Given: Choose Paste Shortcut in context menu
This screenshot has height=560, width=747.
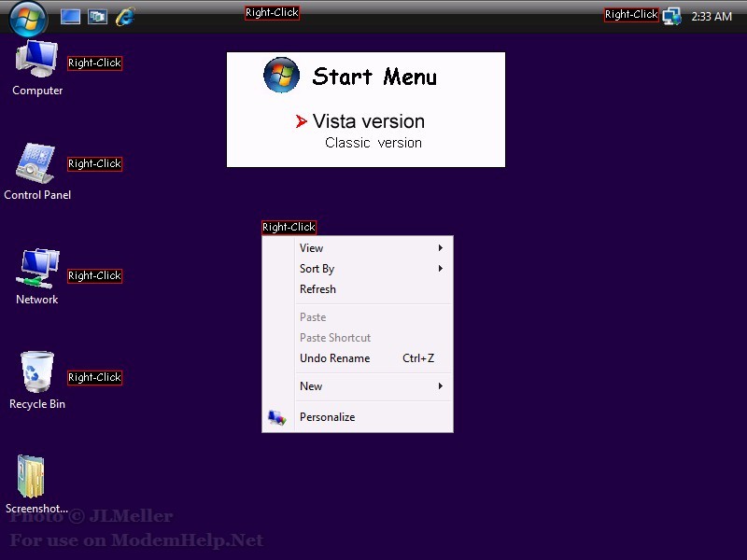Looking at the screenshot, I should pyautogui.click(x=358, y=338).
